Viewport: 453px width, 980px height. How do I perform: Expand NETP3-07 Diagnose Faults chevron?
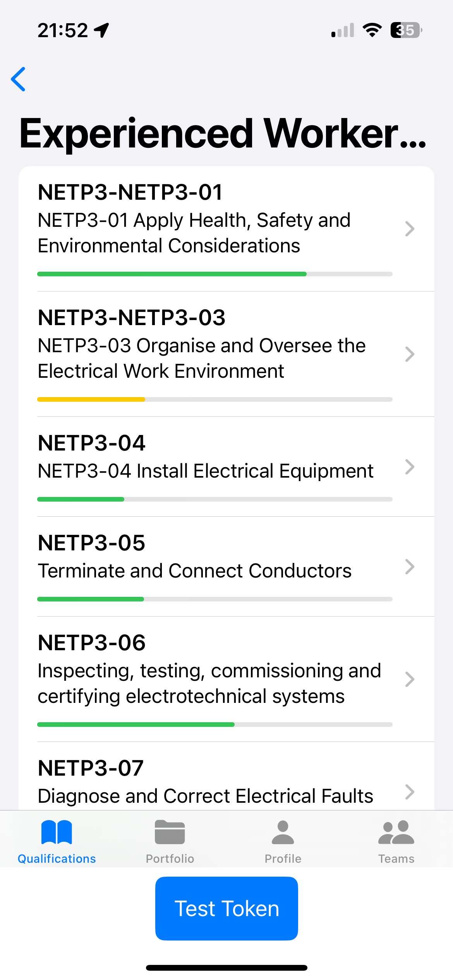[x=410, y=792]
